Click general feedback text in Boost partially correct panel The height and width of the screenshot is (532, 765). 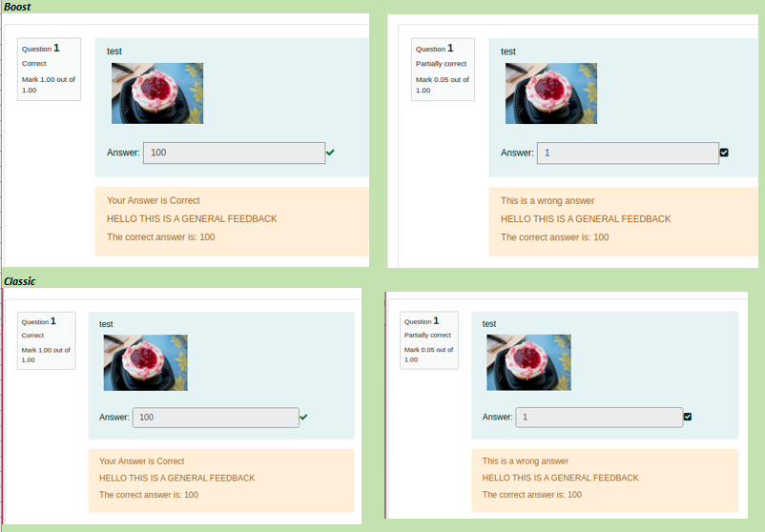[x=586, y=219]
